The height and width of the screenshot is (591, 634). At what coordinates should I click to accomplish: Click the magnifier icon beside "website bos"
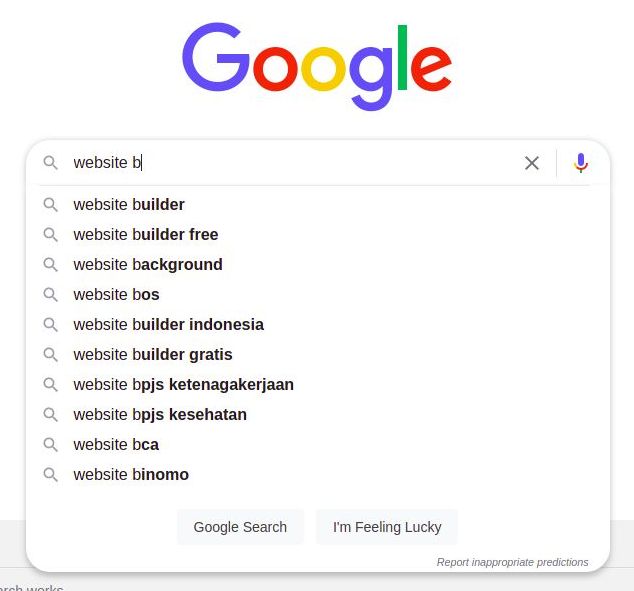(x=51, y=295)
